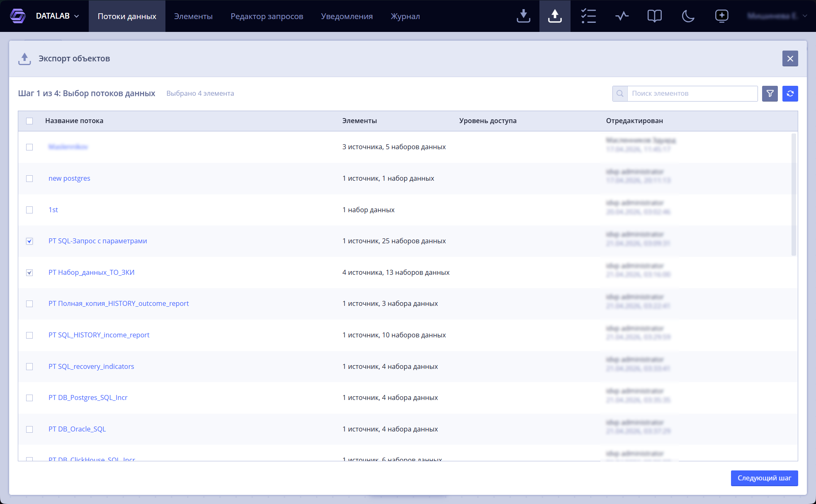Screen dimensions: 816x504
Task: Open the activity pulse monitor icon
Action: 622,16
